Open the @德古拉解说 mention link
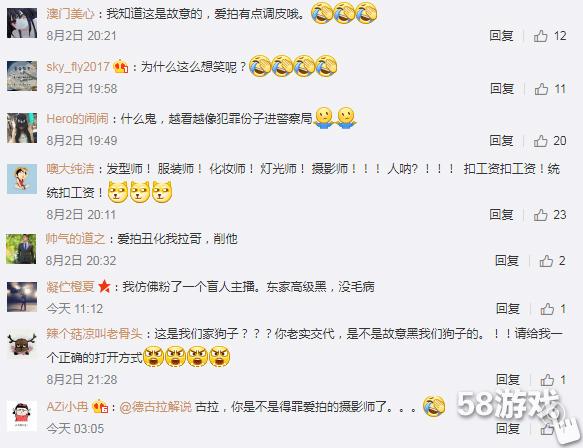 pos(156,407)
